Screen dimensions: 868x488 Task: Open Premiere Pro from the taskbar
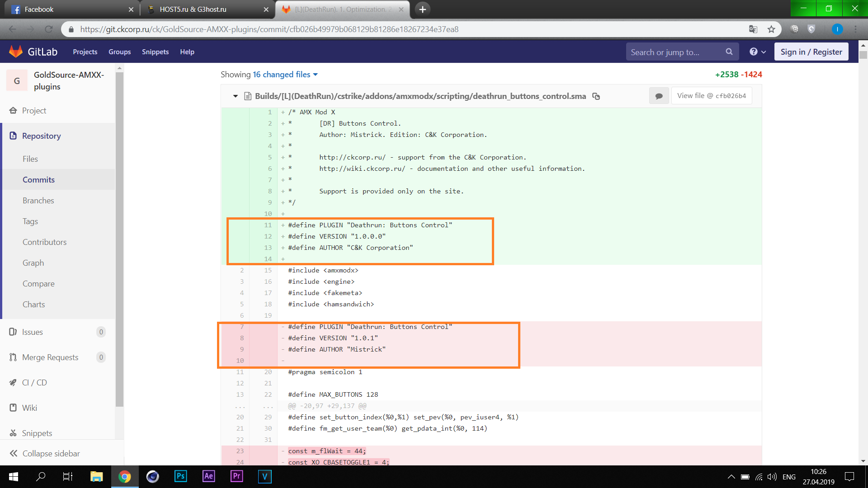236,476
